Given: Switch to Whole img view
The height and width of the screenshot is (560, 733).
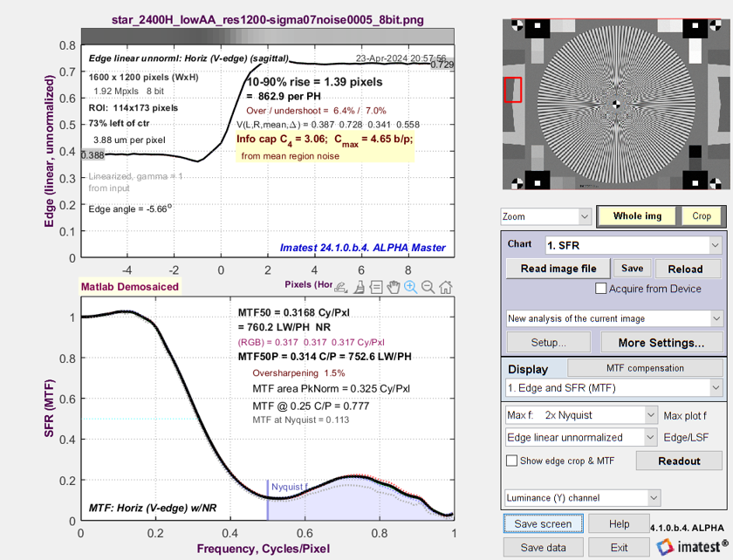Looking at the screenshot, I should pyautogui.click(x=637, y=215).
